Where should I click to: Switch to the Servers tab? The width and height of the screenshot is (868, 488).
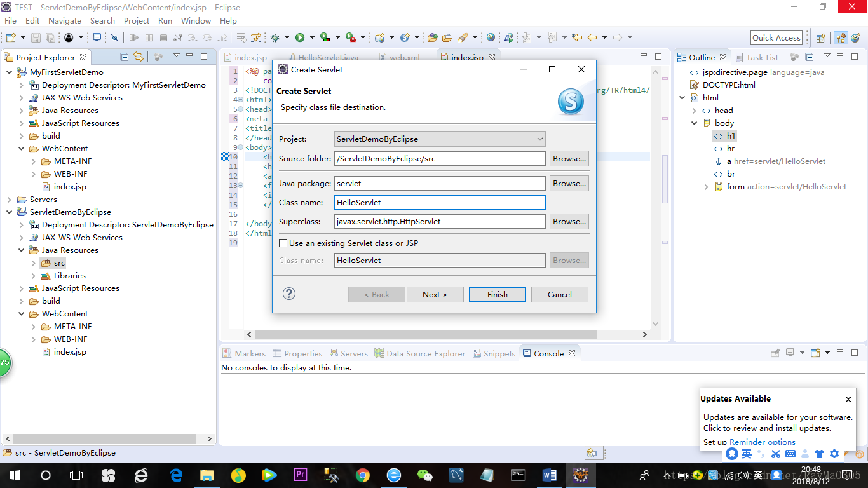coord(348,353)
